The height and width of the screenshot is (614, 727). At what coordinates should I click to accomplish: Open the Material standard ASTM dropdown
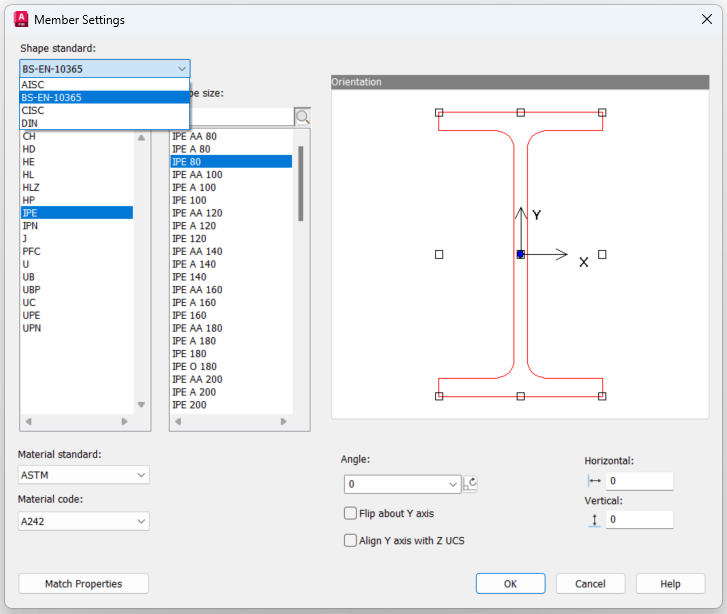tap(83, 475)
